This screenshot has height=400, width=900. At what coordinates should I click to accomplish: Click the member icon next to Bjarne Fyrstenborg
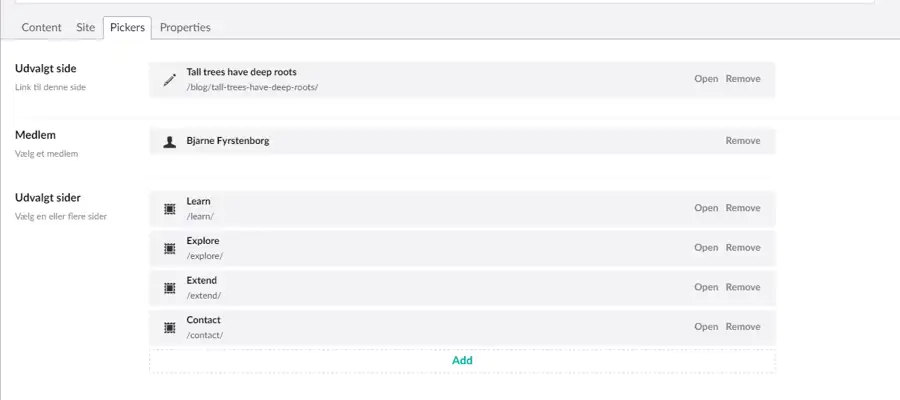(170, 141)
